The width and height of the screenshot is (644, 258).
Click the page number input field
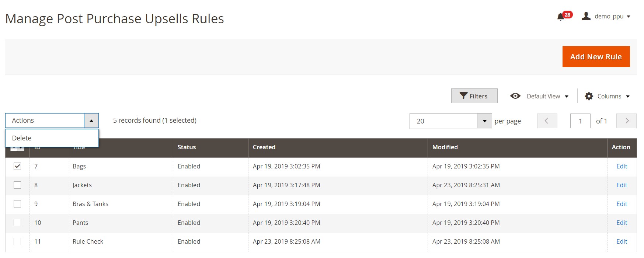click(x=580, y=121)
